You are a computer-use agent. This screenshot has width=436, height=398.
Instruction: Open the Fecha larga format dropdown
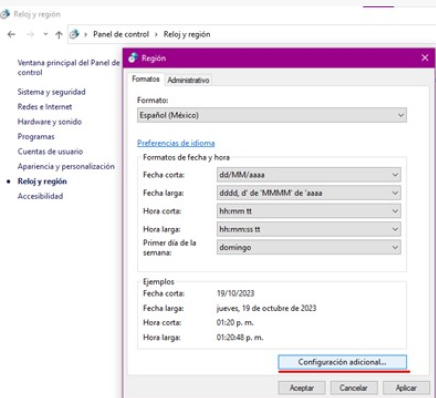pos(309,193)
